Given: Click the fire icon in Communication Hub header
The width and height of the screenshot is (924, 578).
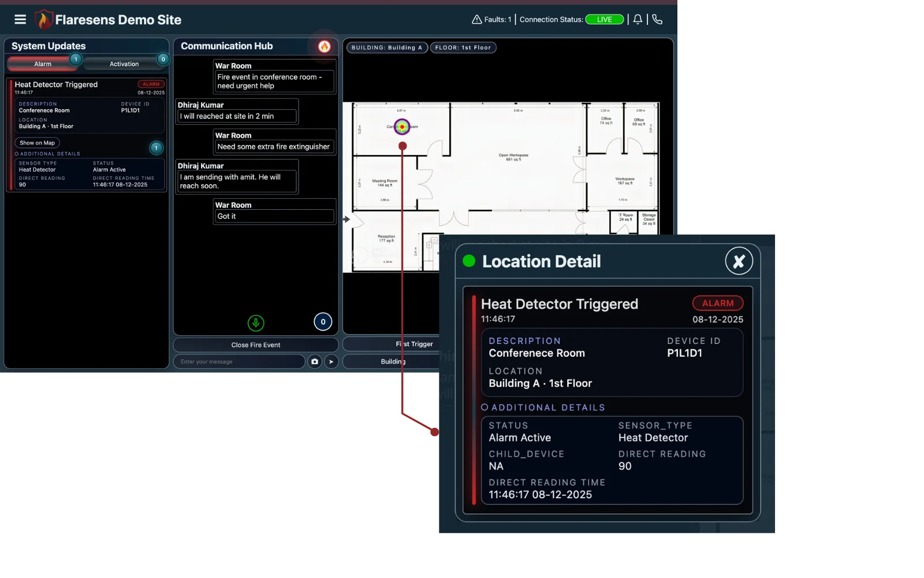Looking at the screenshot, I should pyautogui.click(x=324, y=46).
